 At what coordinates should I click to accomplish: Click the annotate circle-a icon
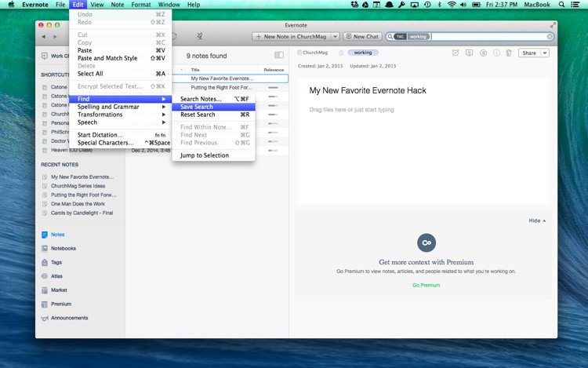tap(483, 53)
